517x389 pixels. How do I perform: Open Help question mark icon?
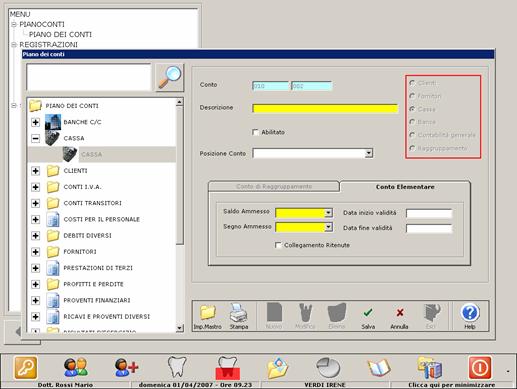click(470, 313)
